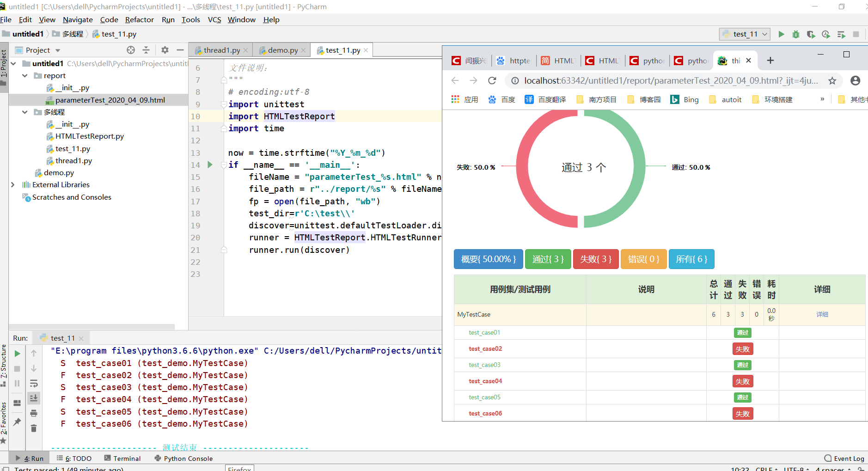Image resolution: width=868 pixels, height=471 pixels.
Task: Expand External Libraries node
Action: click(13, 184)
